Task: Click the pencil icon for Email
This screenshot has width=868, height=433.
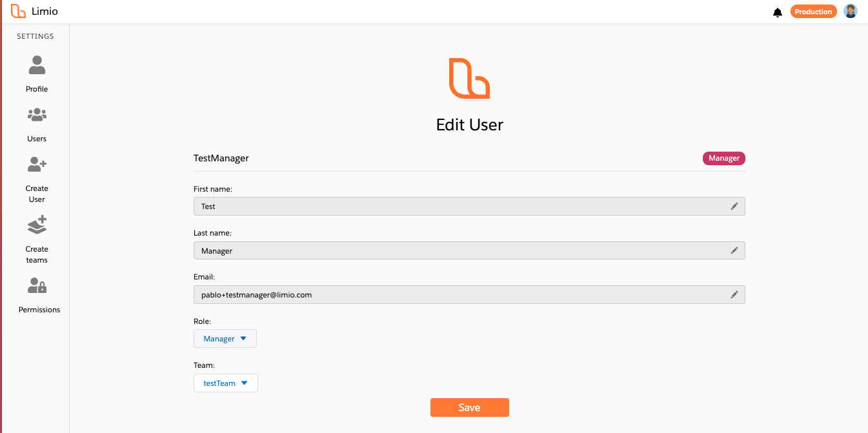Action: [x=734, y=294]
